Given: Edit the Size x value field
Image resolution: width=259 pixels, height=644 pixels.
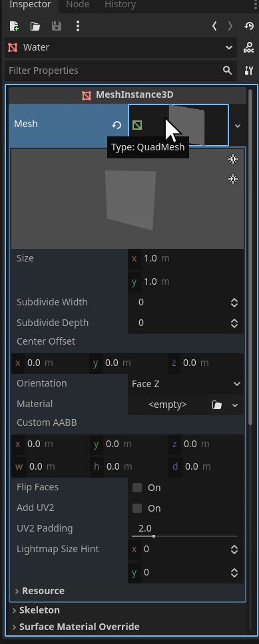Looking at the screenshot, I should [x=186, y=259].
